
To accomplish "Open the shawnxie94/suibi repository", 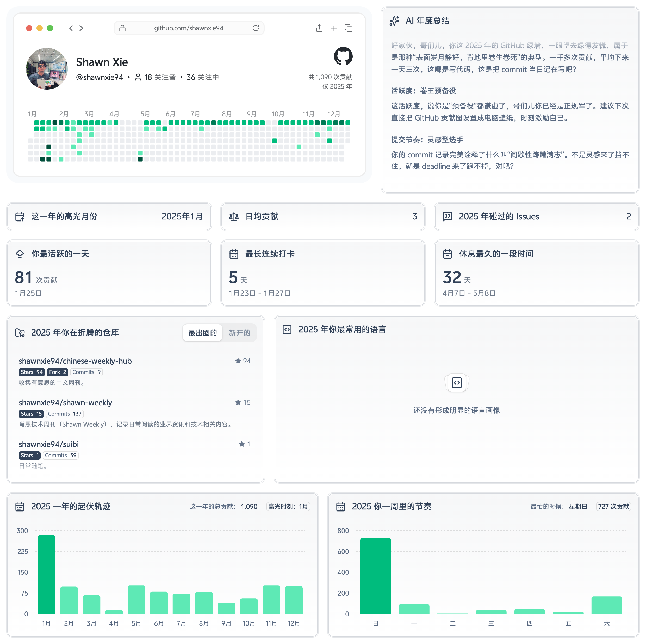I will (49, 444).
